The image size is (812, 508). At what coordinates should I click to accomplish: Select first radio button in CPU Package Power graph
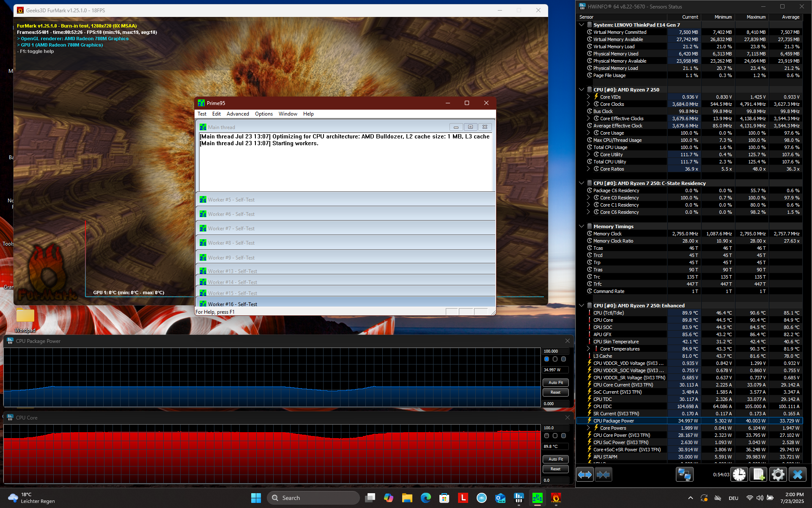[546, 359]
